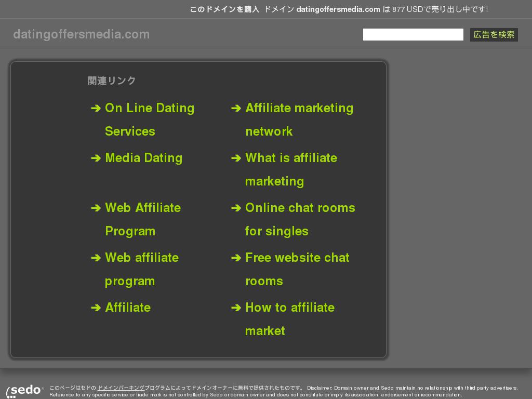Open Affiliate marketing network link
Image resolution: width=532 pixels, height=399 pixels.
pyautogui.click(x=299, y=119)
